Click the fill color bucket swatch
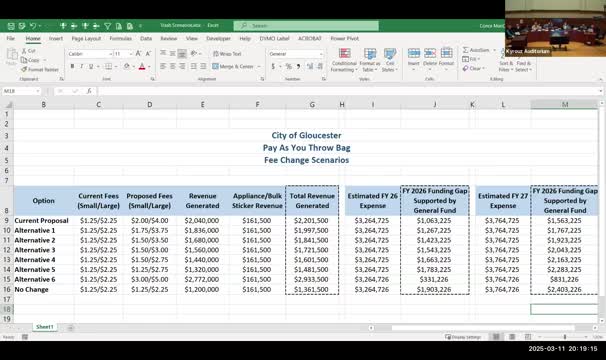Viewport: 606px width, 360px height. pos(126,67)
